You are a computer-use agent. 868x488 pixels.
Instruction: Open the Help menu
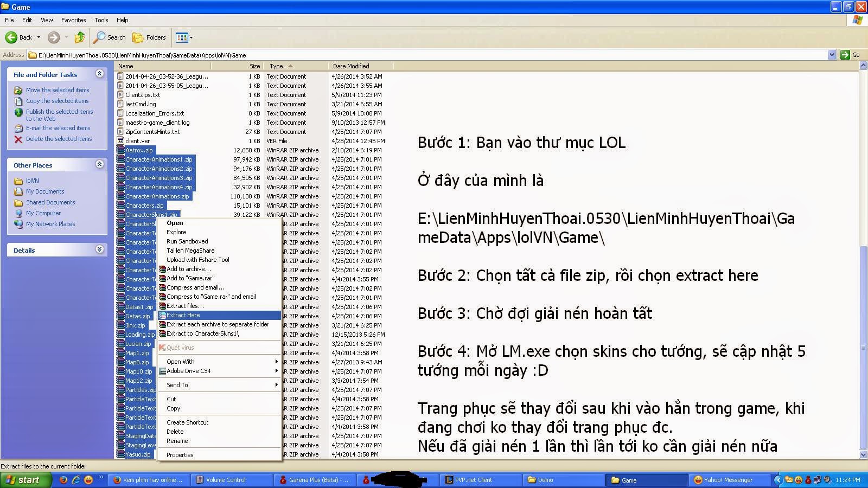(x=123, y=20)
